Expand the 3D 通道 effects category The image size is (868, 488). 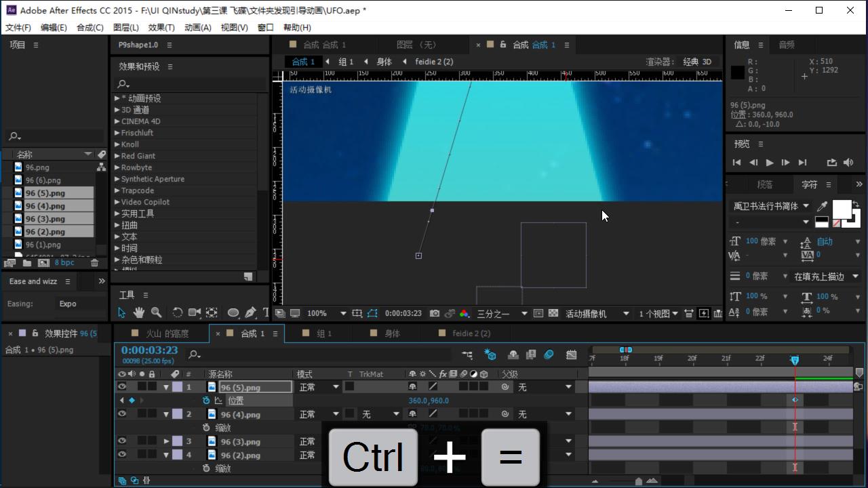tap(117, 110)
